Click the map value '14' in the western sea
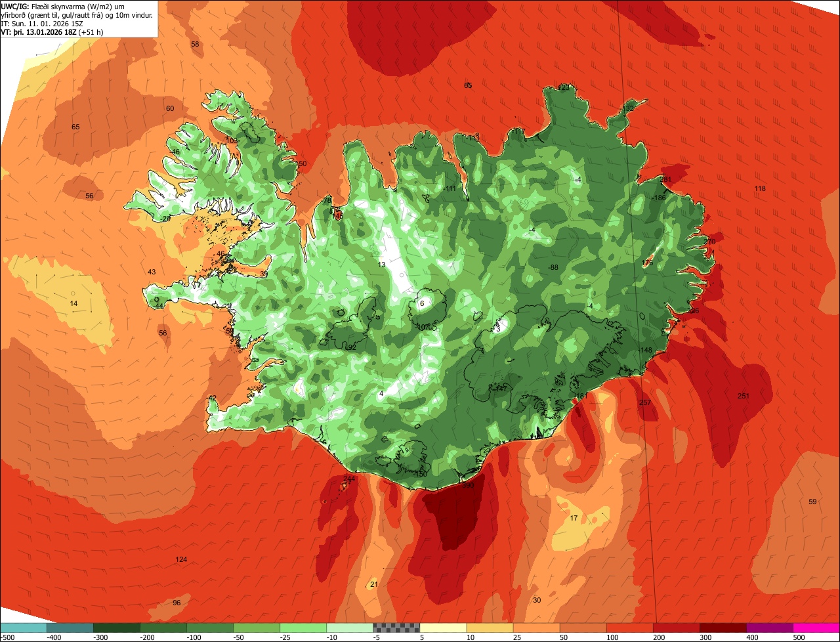The image size is (840, 642). point(73,303)
